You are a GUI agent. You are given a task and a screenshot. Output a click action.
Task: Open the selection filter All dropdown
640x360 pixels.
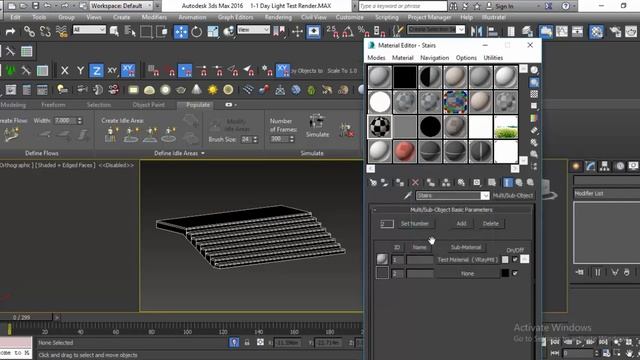point(89,30)
